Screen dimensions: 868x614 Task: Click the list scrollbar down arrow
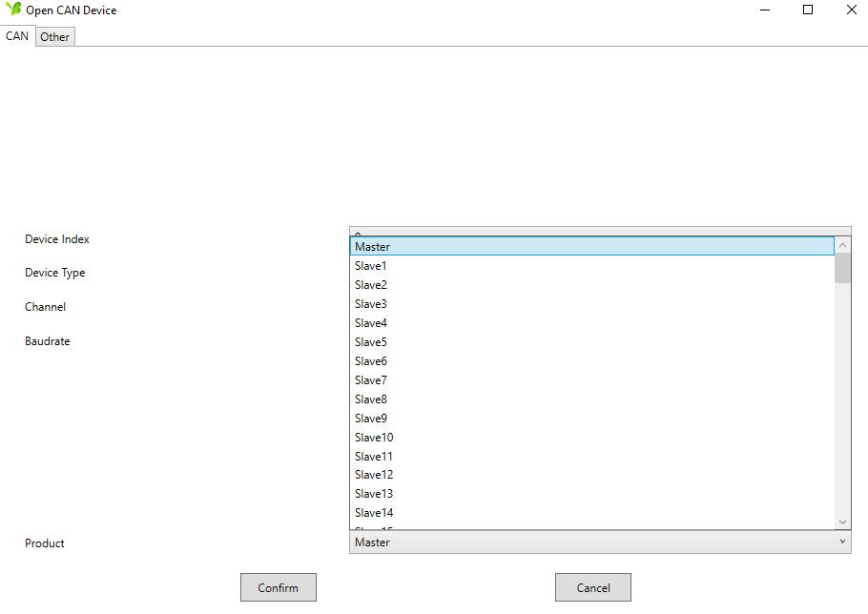(x=842, y=522)
